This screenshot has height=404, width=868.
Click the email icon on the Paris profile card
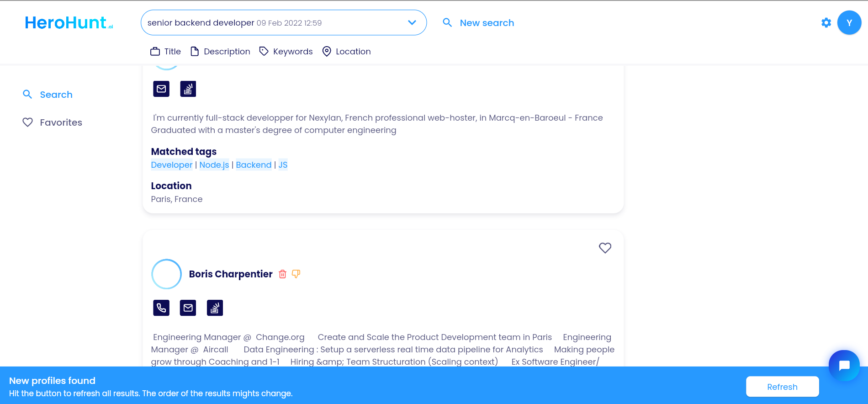pyautogui.click(x=161, y=89)
